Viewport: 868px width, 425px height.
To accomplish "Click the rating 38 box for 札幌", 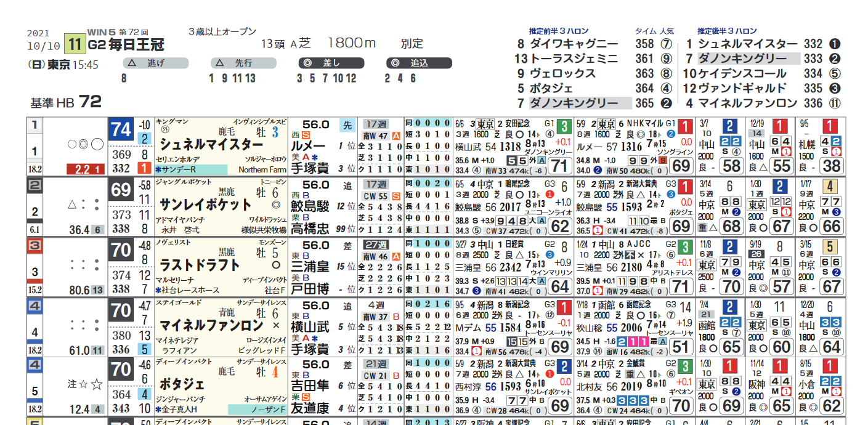I will click(x=832, y=166).
